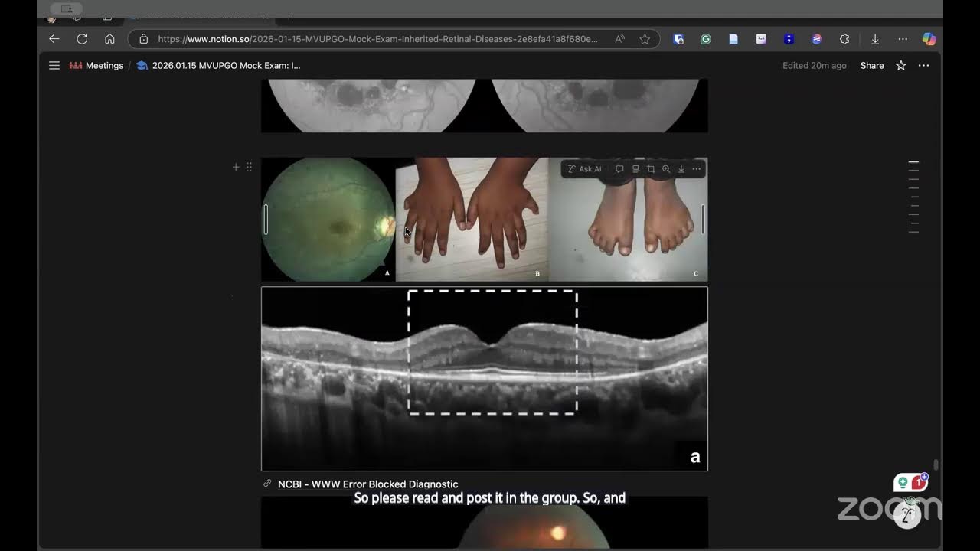980x551 pixels.
Task: Open the browser home page
Action: (x=109, y=39)
